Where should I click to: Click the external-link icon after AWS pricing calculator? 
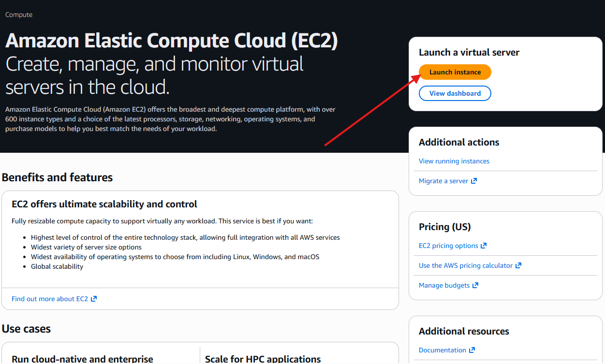point(518,265)
